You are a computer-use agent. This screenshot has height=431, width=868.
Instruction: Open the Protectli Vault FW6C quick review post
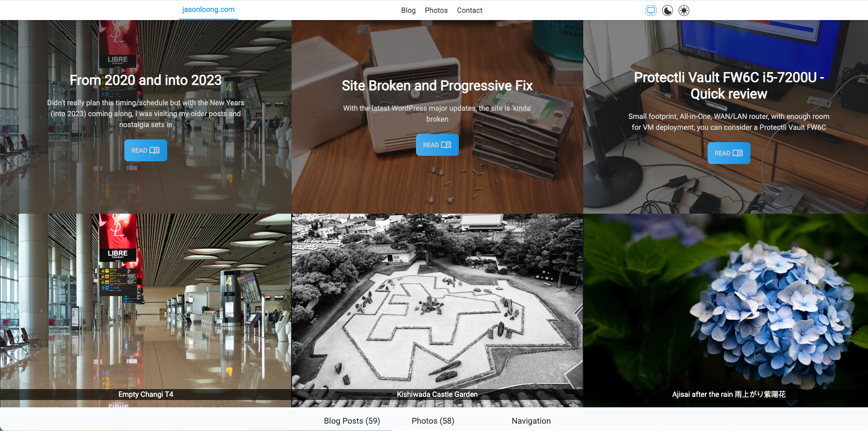pyautogui.click(x=728, y=153)
